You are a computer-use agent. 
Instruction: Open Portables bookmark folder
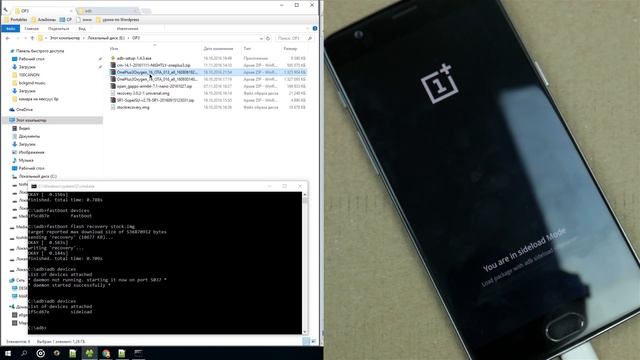coord(16,20)
